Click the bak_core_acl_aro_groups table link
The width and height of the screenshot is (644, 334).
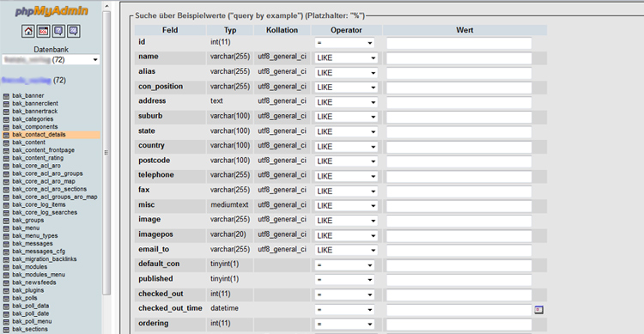click(47, 173)
